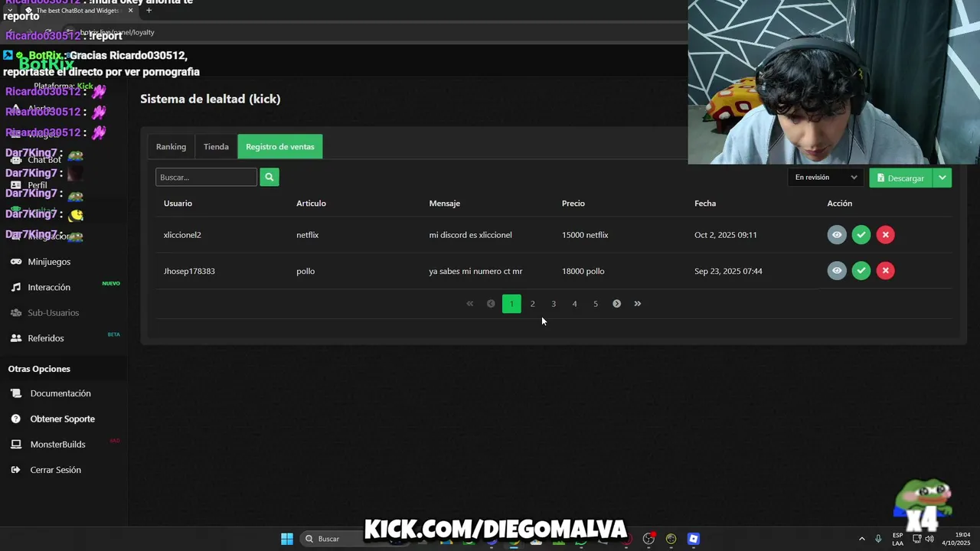Image resolution: width=980 pixels, height=551 pixels.
Task: Open Documentación link
Action: [x=60, y=393]
